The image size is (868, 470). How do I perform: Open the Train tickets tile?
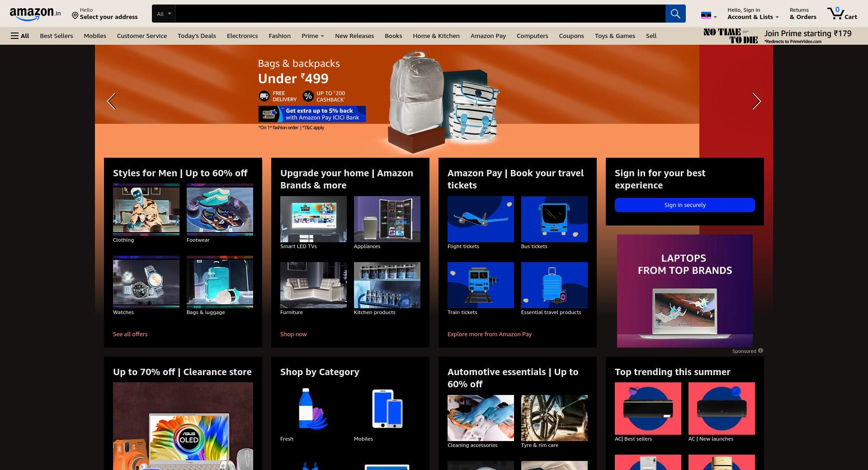coord(481,285)
